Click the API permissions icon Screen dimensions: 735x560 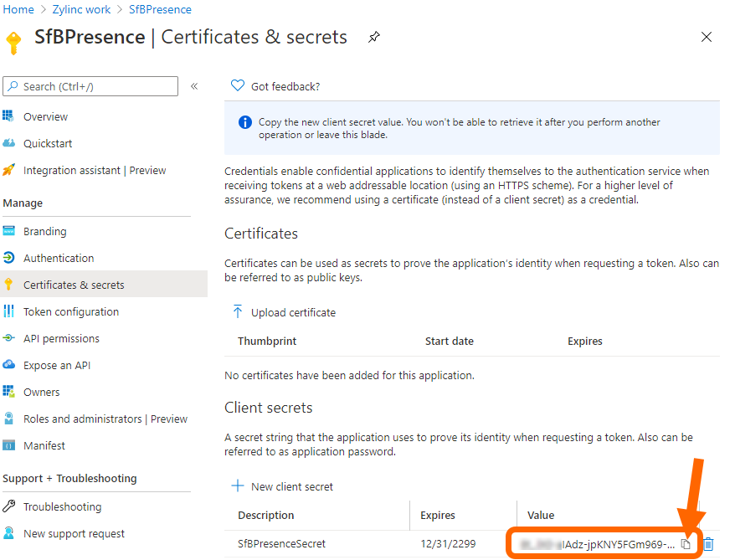pyautogui.click(x=9, y=337)
